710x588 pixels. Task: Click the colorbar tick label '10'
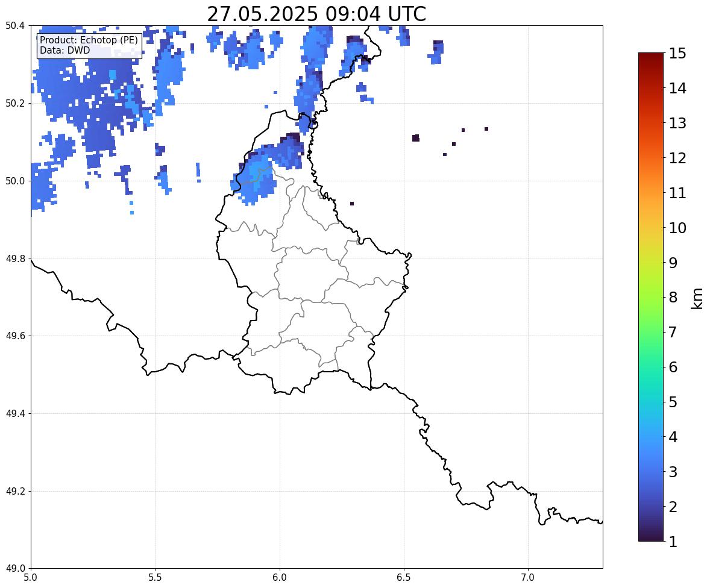[677, 228]
